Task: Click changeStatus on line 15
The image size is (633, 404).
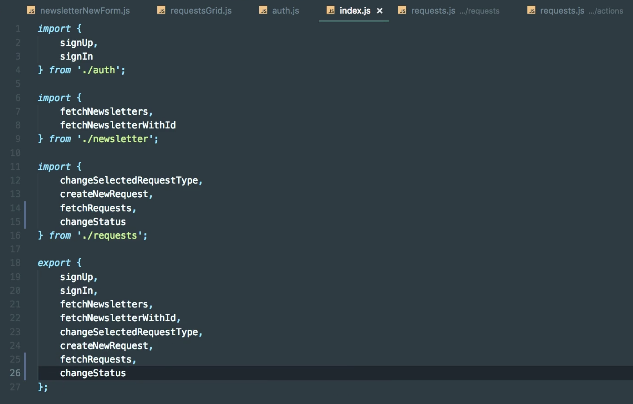Action: (x=93, y=222)
